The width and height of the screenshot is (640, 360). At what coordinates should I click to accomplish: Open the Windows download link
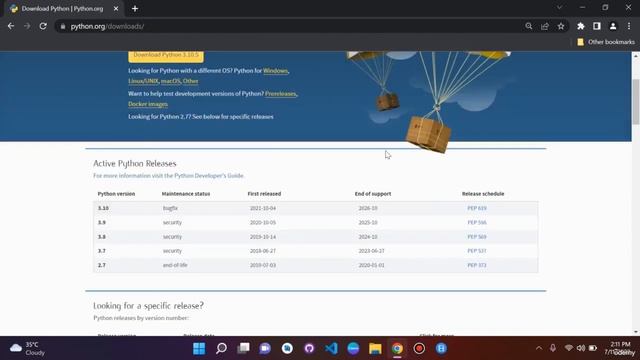[x=276, y=71]
